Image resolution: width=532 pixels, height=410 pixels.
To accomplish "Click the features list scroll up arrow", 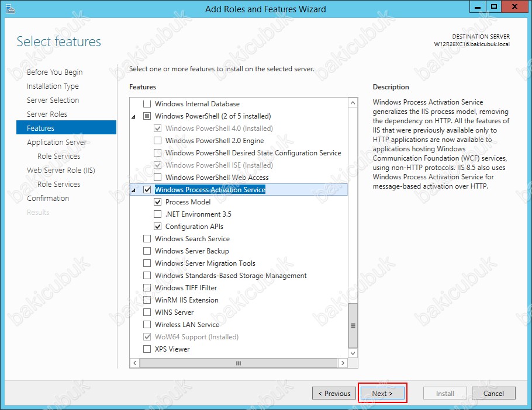I will pos(353,103).
